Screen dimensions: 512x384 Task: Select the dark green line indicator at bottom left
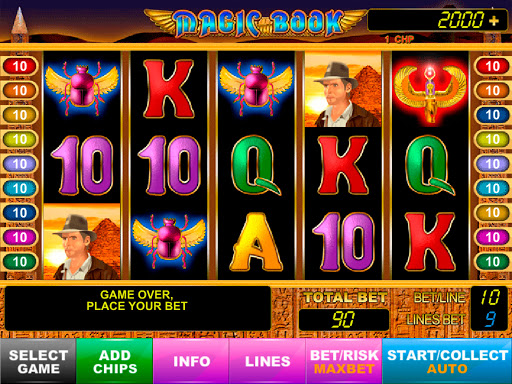(20, 262)
